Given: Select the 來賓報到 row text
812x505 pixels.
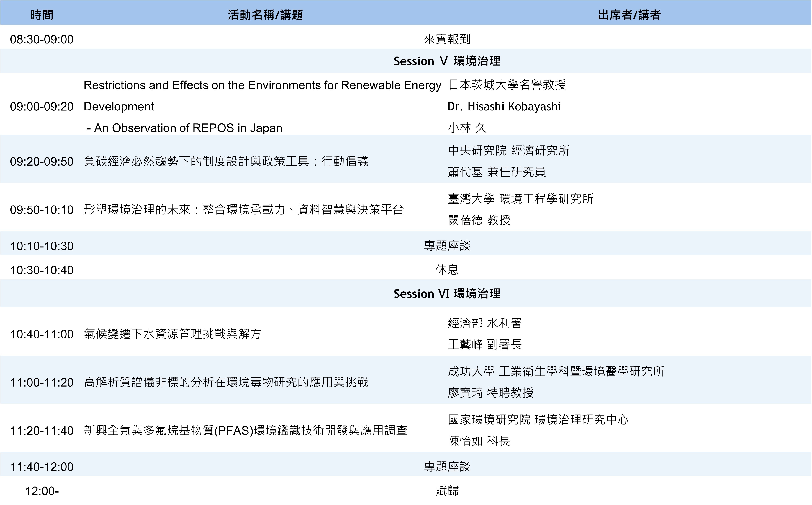Looking at the screenshot, I should click(447, 39).
